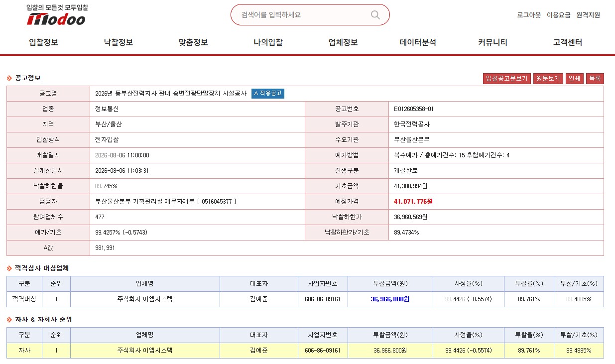Click bid amount 36,966,800원 in 자사 row
The width and height of the screenshot is (615, 364).
tap(390, 351)
